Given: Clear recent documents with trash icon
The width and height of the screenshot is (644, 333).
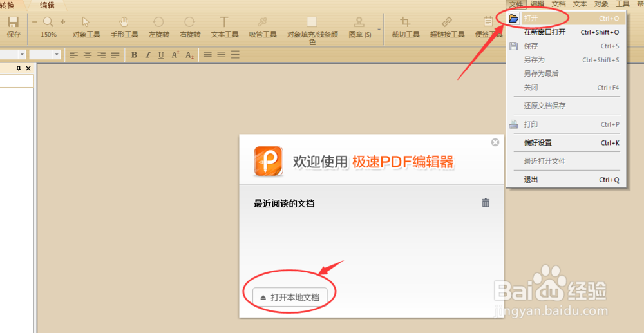Looking at the screenshot, I should (x=486, y=203).
